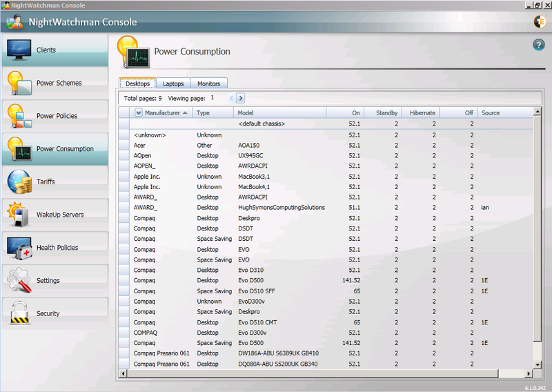The width and height of the screenshot is (552, 392).
Task: Open the Manufacturer column filter dropdown
Action: [138, 112]
